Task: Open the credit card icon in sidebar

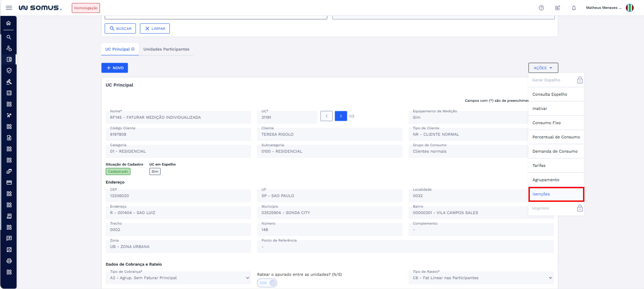Action: pyautogui.click(x=9, y=182)
